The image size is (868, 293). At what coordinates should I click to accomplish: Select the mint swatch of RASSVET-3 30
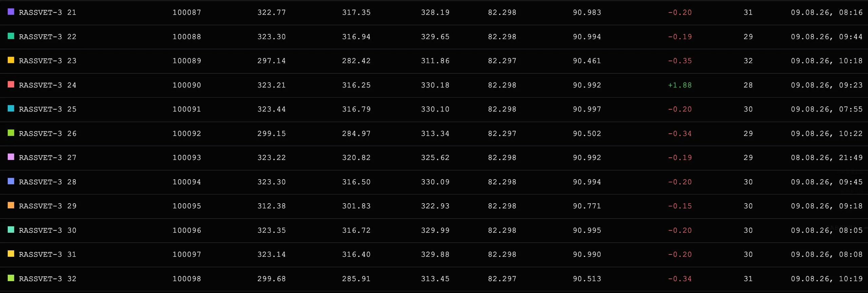coord(11,230)
